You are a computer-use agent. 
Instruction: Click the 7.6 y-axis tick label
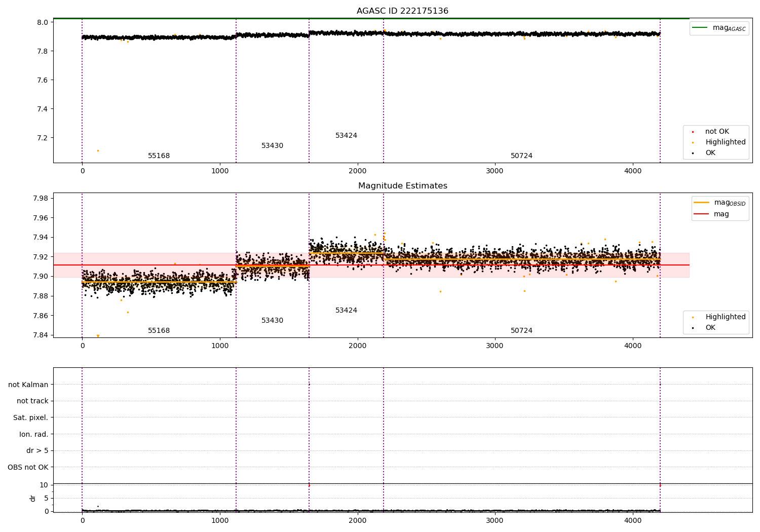[43, 80]
